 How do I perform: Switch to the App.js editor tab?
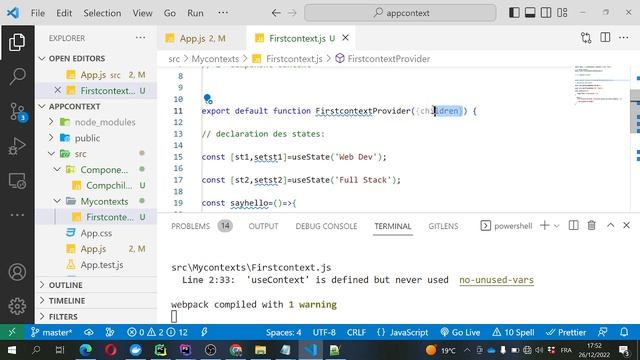point(202,38)
